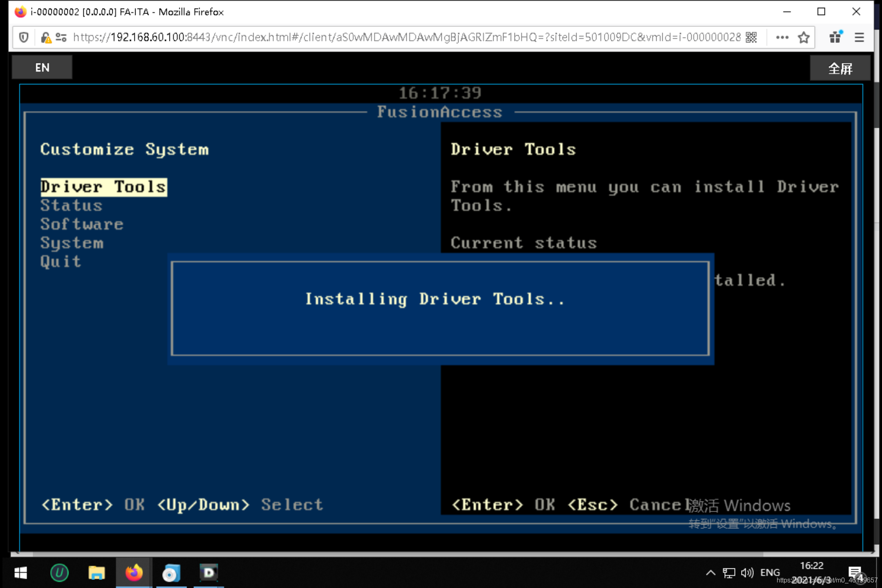The width and height of the screenshot is (882, 588).
Task: Click the 全屏 fullscreen button
Action: coord(840,68)
